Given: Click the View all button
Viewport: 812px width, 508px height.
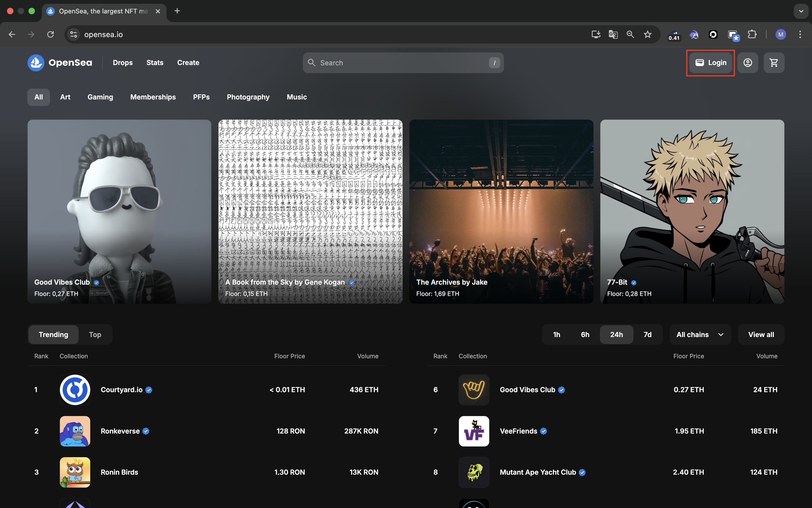Looking at the screenshot, I should coord(761,335).
